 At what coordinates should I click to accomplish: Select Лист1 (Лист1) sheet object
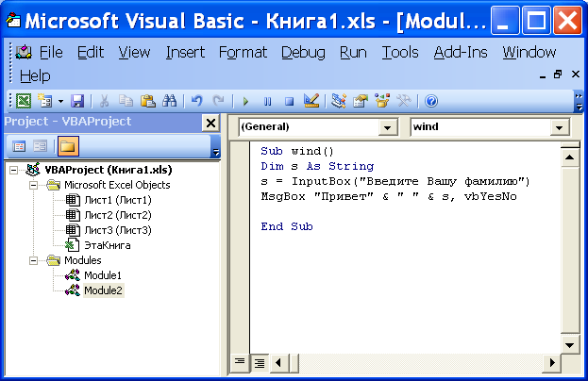tap(118, 200)
